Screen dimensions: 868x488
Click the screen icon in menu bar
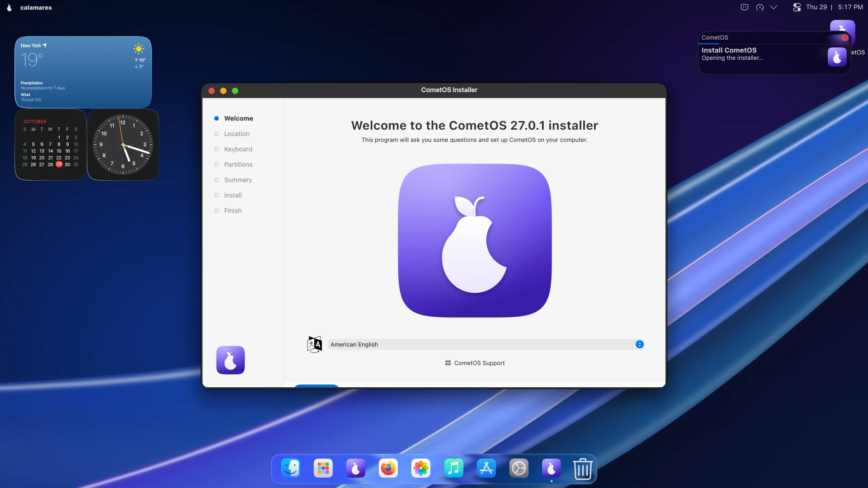coord(745,7)
